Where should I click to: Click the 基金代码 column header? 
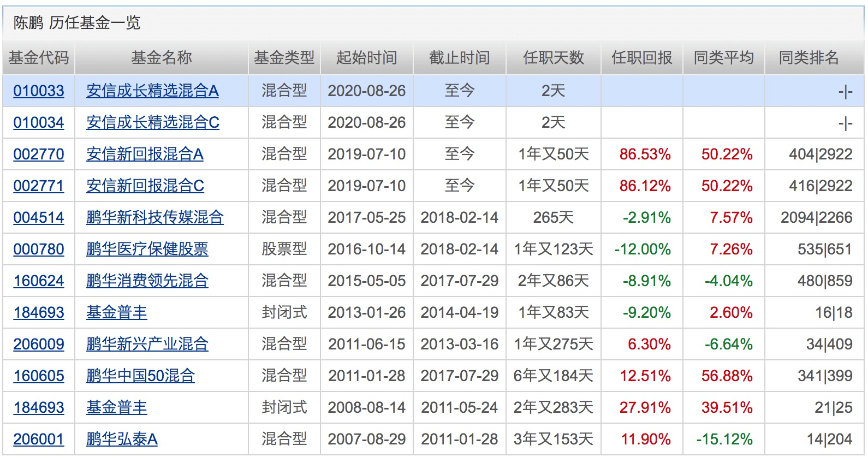tap(39, 57)
